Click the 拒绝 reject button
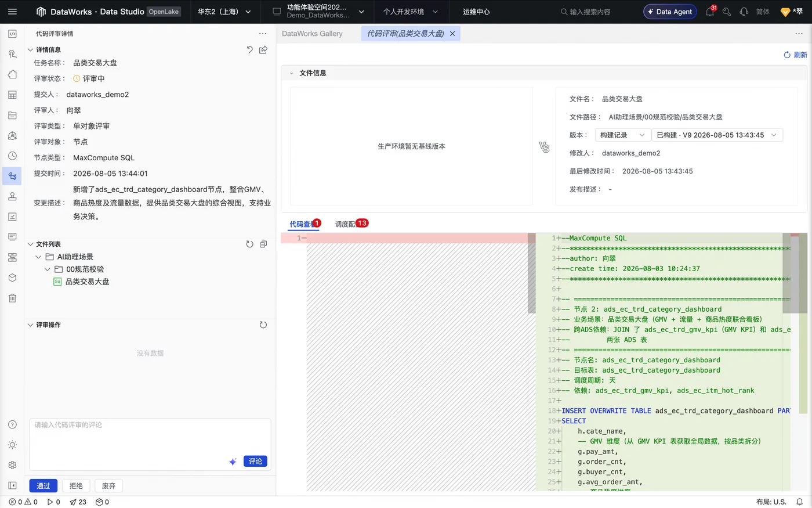Viewport: 812px width, 508px height. point(76,486)
